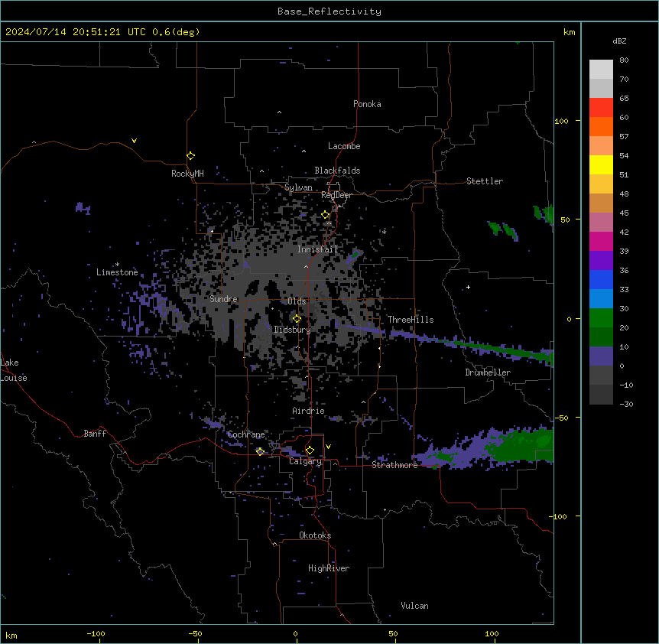
Task: Select the dark orange 57-60 dBZ swatch
Action: (x=601, y=126)
